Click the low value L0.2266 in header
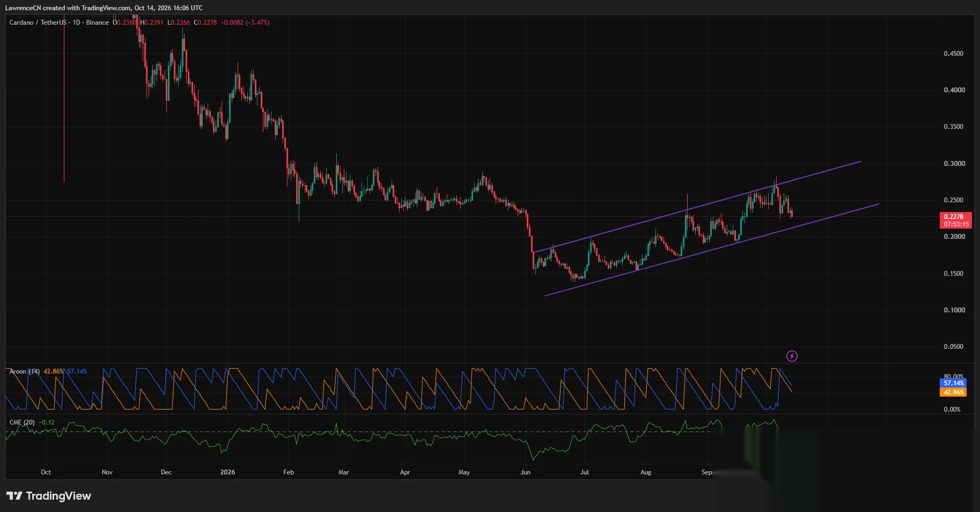 [x=179, y=23]
